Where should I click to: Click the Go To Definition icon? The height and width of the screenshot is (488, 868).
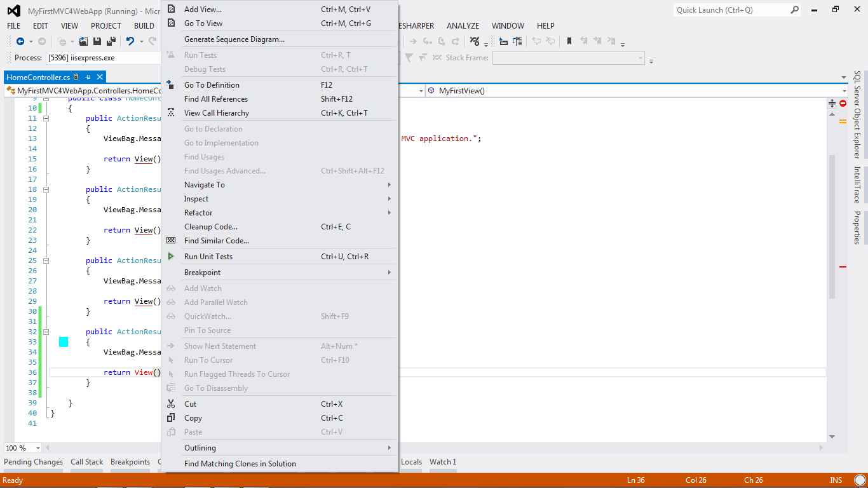click(171, 85)
